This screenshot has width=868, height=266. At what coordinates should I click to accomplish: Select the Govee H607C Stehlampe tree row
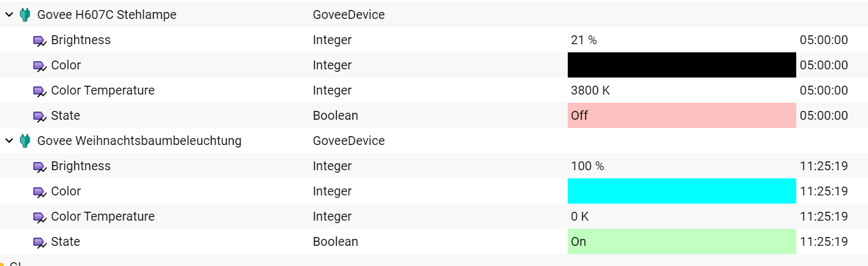pos(434,14)
